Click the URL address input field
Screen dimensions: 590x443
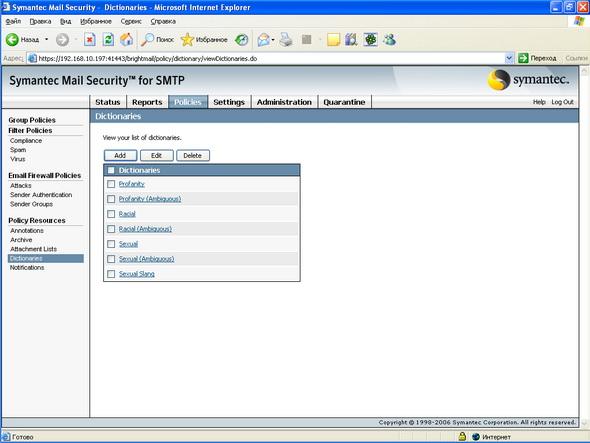pos(270,58)
